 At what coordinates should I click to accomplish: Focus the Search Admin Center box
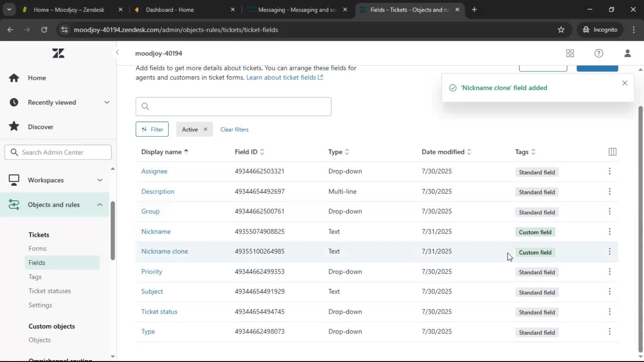point(58,152)
